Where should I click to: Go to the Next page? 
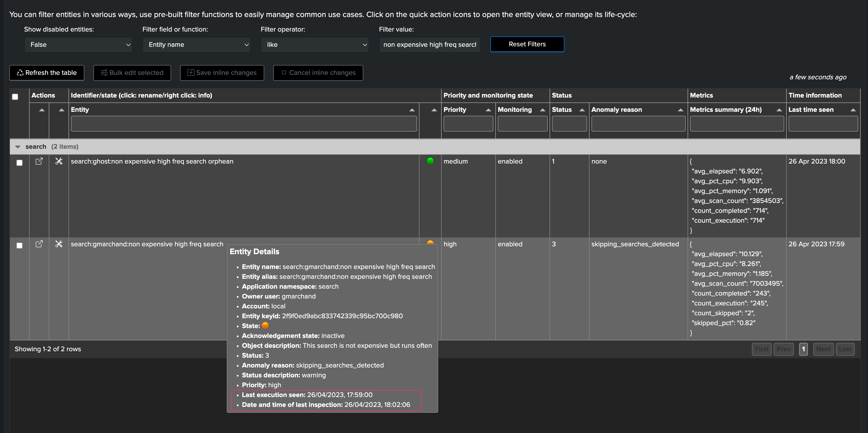coord(823,349)
